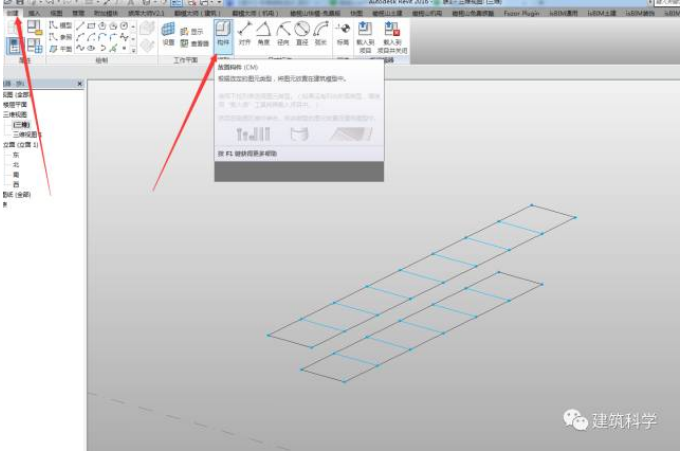
Task: Open the 东 elevation view
Action: coord(16,155)
